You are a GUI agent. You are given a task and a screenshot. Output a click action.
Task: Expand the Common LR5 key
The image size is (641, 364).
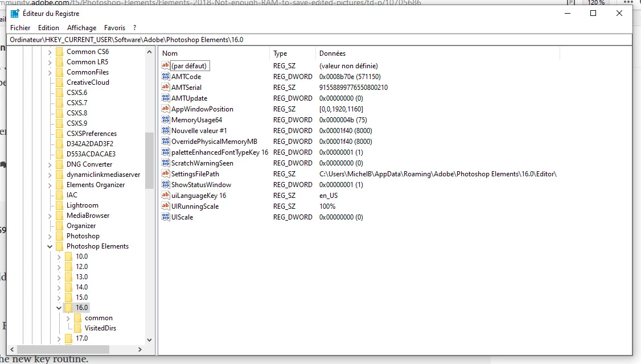click(x=50, y=62)
